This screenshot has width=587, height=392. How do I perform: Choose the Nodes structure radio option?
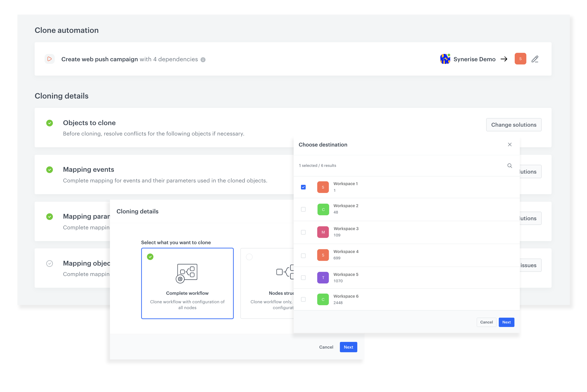(x=249, y=257)
